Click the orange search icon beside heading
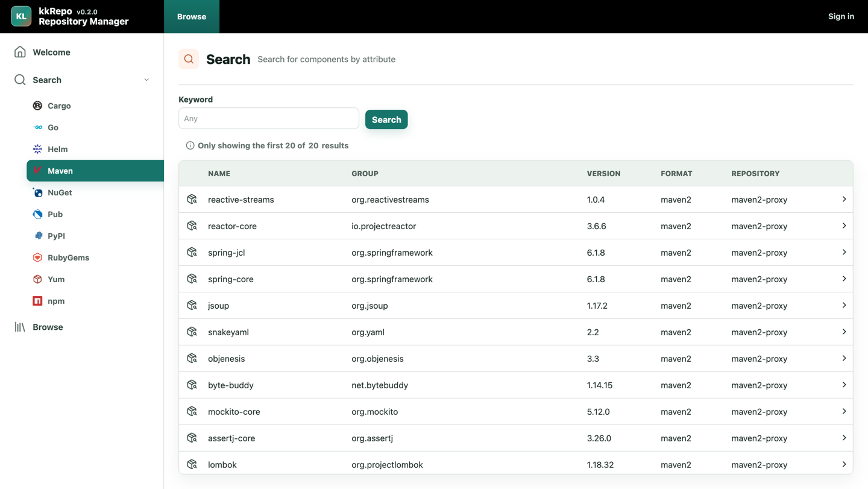The height and width of the screenshot is (489, 868). [189, 59]
